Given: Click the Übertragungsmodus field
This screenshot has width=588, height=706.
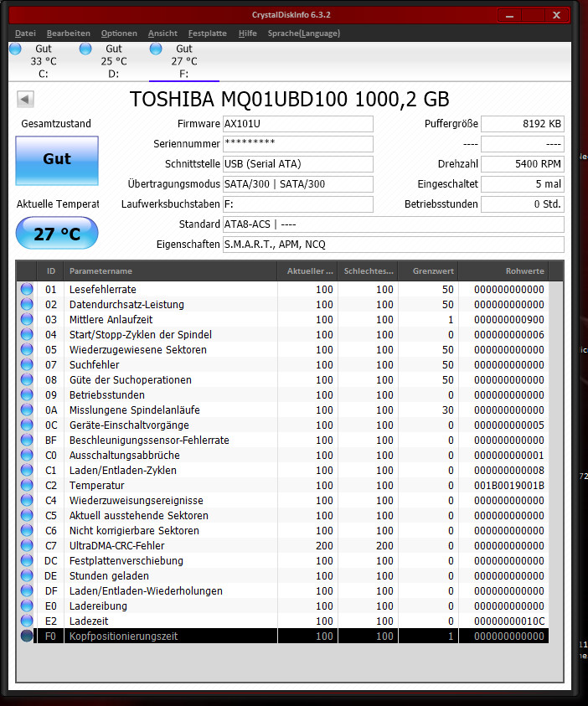Looking at the screenshot, I should pyautogui.click(x=298, y=183).
